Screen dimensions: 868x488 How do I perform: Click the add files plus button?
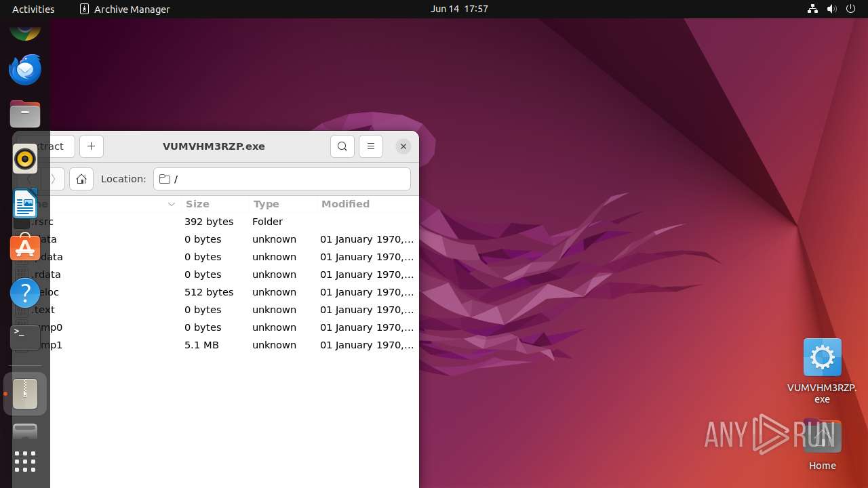pyautogui.click(x=92, y=146)
